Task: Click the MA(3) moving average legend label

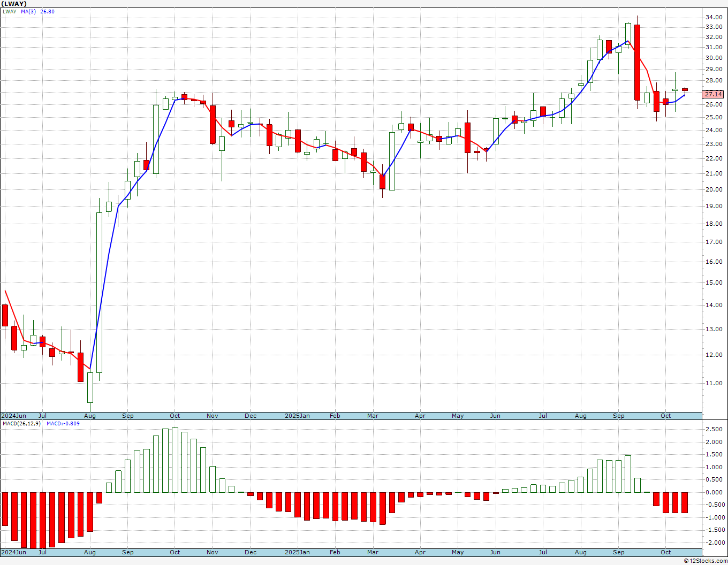Action: [28, 12]
